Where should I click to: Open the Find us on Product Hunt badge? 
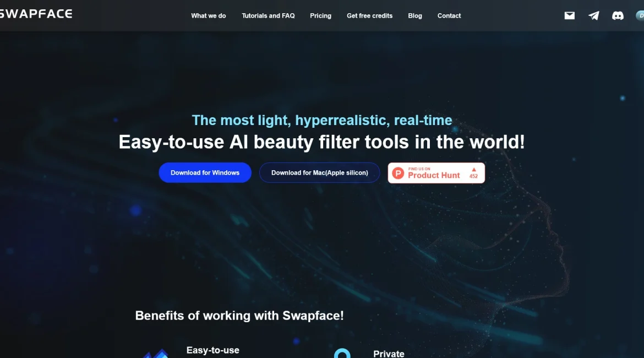(436, 173)
